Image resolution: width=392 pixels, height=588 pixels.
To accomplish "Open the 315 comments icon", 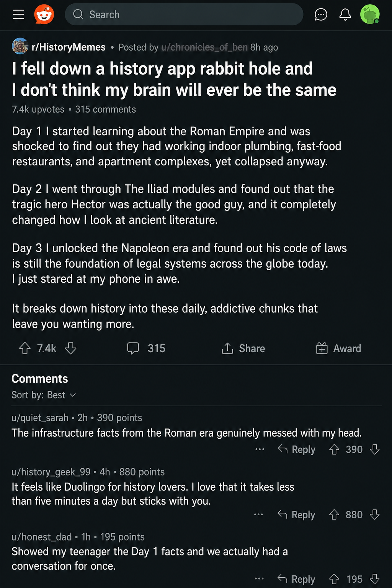I will (133, 348).
